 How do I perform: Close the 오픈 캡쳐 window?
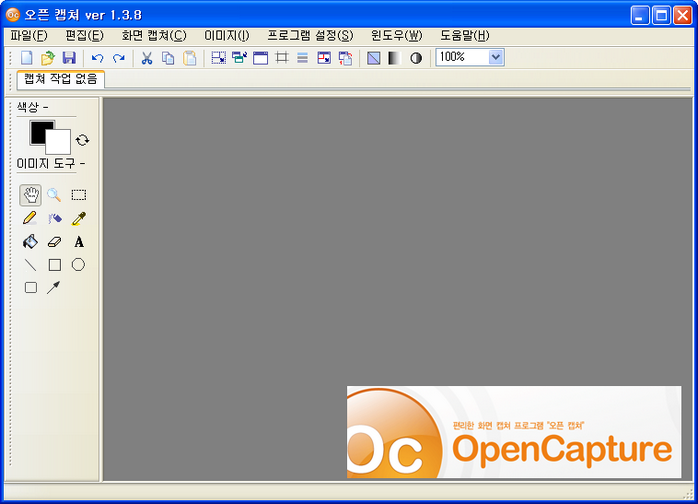[682, 16]
